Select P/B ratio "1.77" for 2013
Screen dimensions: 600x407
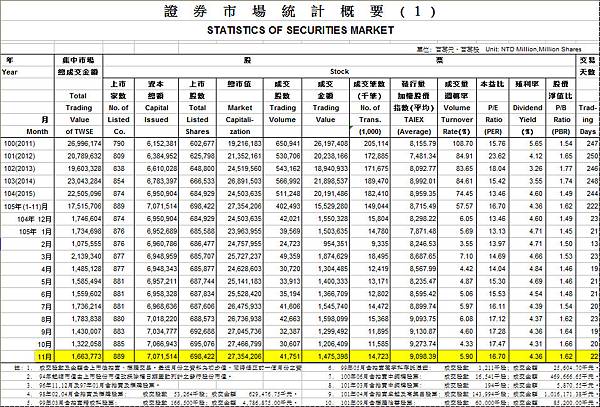coord(566,168)
